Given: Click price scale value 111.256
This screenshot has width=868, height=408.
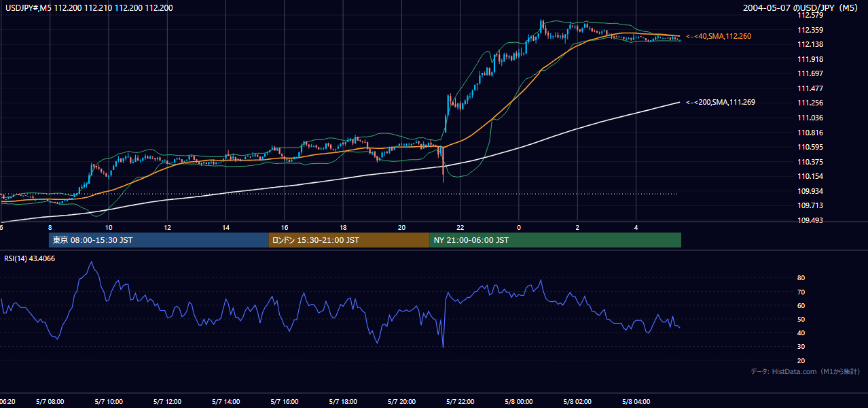Looking at the screenshot, I should (810, 103).
